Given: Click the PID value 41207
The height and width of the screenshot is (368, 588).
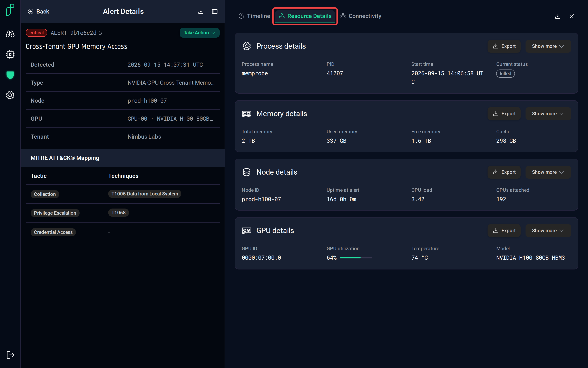Looking at the screenshot, I should pyautogui.click(x=335, y=73).
